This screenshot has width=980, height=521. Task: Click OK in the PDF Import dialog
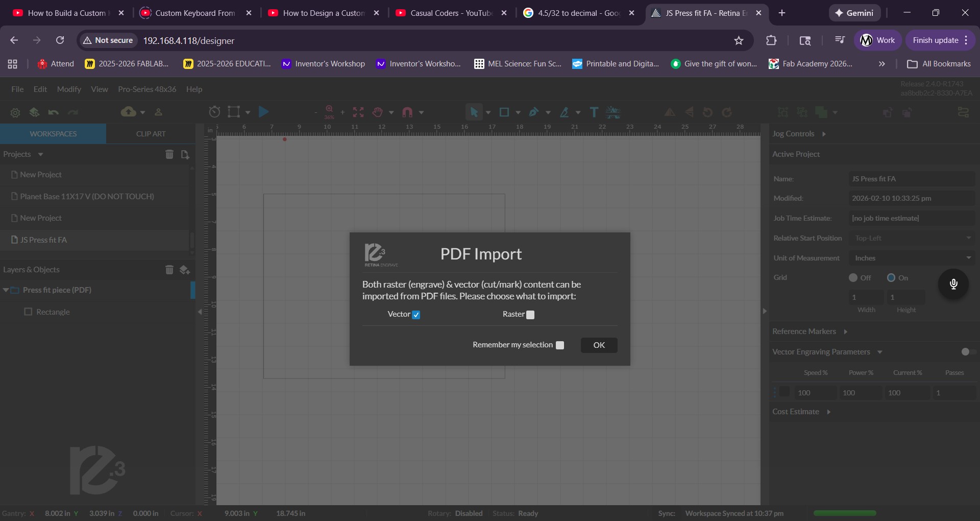(x=599, y=345)
